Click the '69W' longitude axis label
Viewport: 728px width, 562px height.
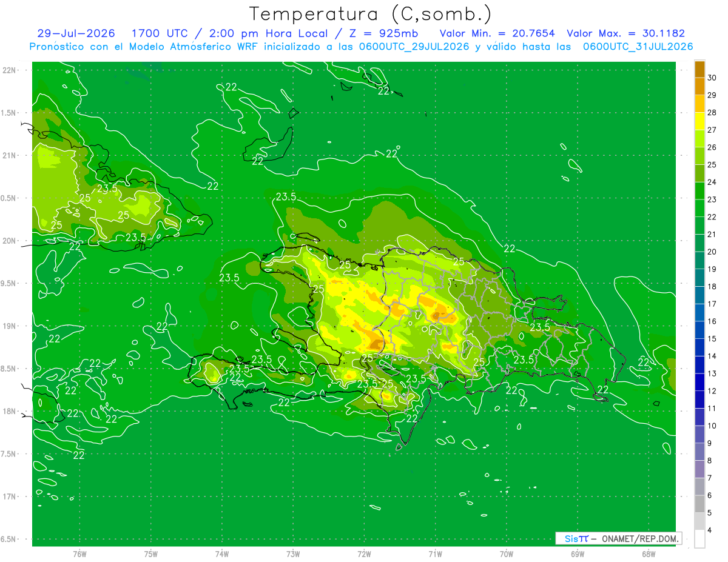pyautogui.click(x=578, y=554)
